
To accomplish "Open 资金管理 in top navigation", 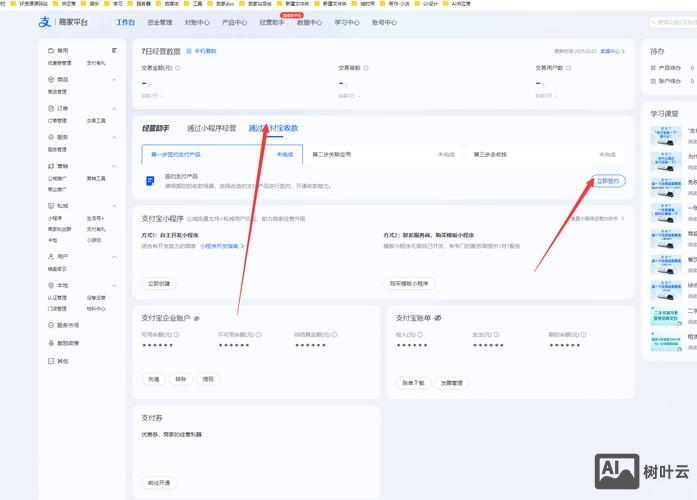I will pos(160,22).
